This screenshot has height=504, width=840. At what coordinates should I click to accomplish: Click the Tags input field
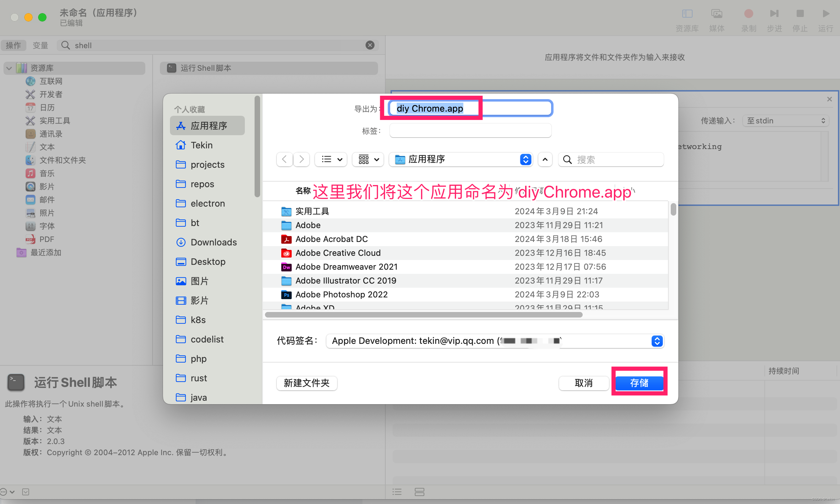pyautogui.click(x=470, y=131)
